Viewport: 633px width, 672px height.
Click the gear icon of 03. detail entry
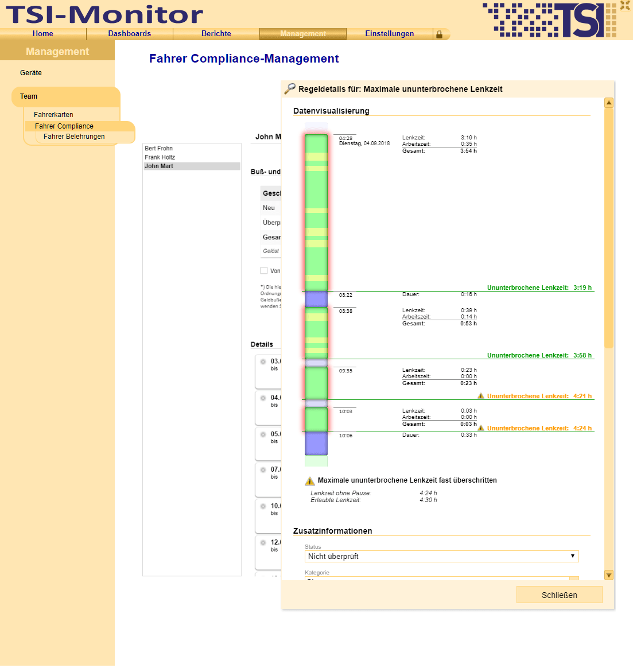click(x=263, y=362)
